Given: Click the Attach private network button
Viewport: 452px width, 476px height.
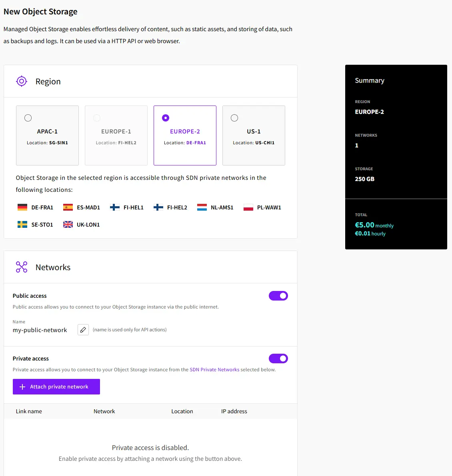Looking at the screenshot, I should tap(56, 386).
